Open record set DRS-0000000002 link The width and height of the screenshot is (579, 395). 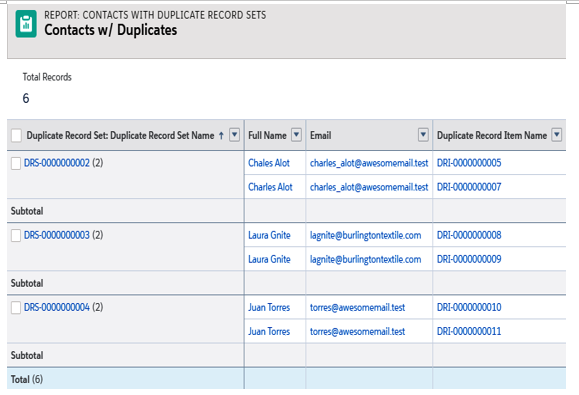(56, 163)
